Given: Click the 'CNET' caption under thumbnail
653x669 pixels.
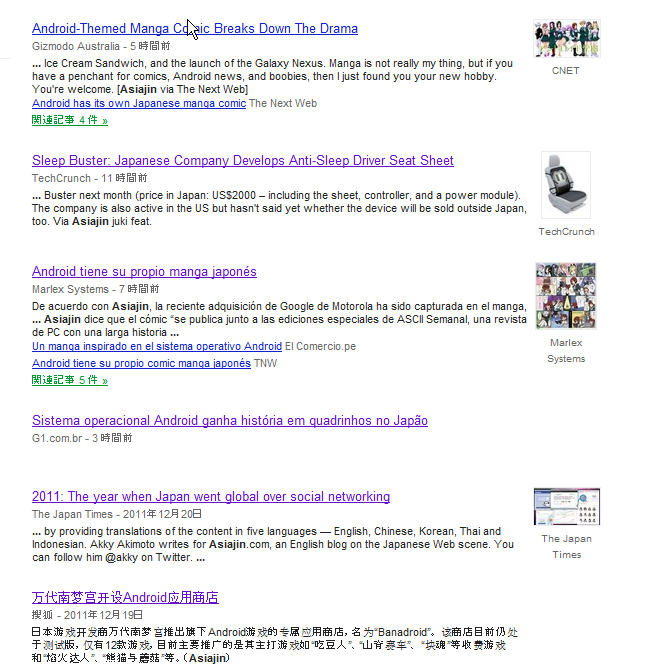Looking at the screenshot, I should (x=566, y=71).
